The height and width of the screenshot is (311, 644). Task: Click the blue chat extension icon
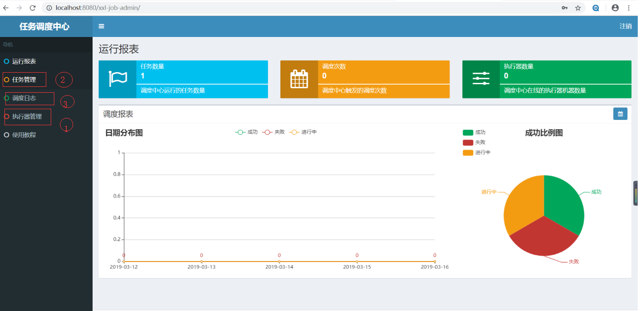point(595,8)
